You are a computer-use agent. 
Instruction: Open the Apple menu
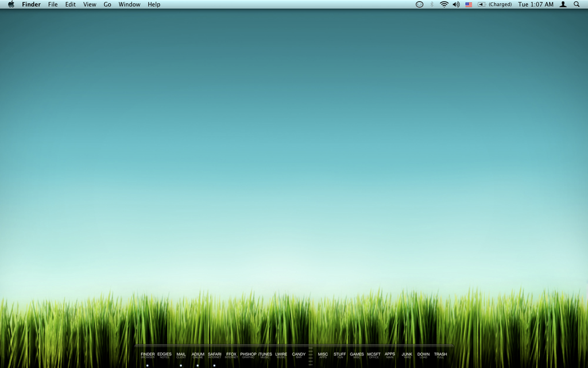11,5
